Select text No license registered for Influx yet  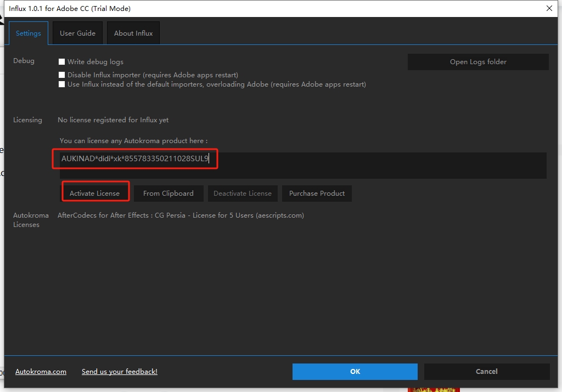click(x=113, y=120)
